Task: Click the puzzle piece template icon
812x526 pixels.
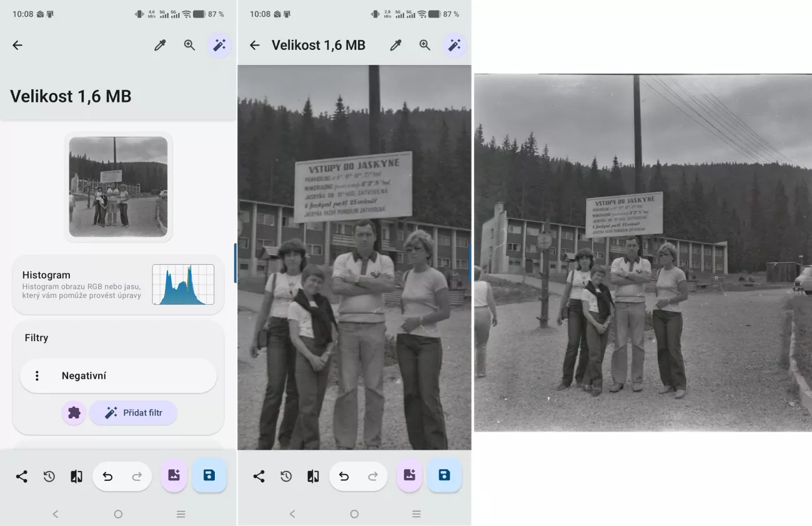Action: point(74,413)
